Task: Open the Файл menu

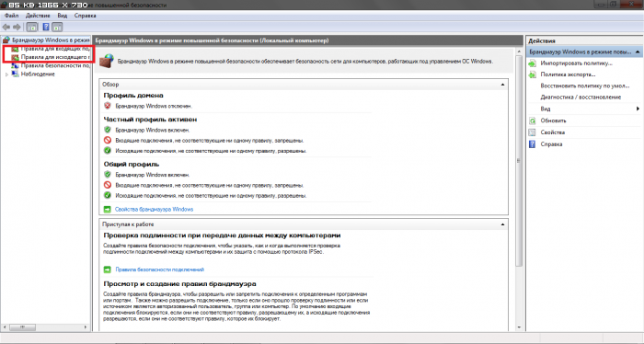Action: click(x=11, y=16)
